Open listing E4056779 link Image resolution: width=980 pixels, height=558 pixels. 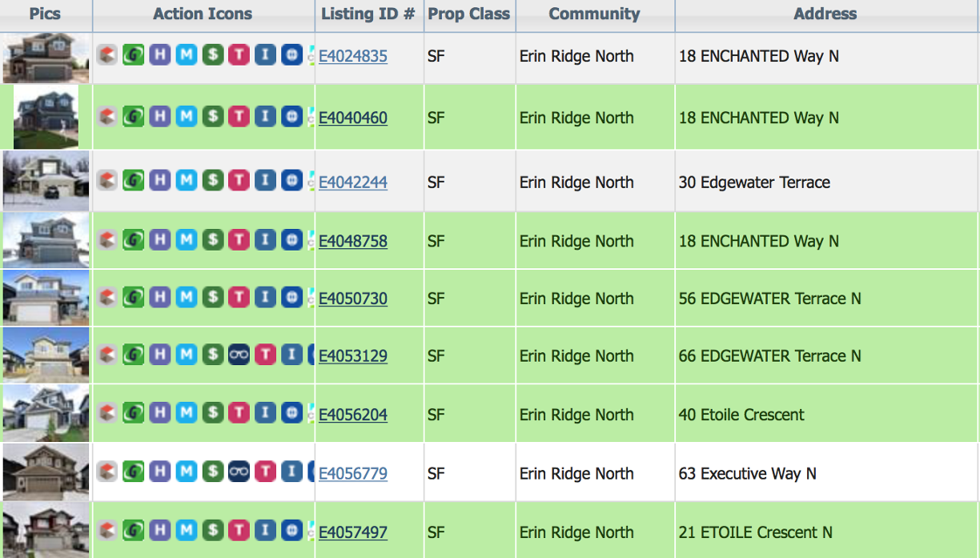[353, 474]
